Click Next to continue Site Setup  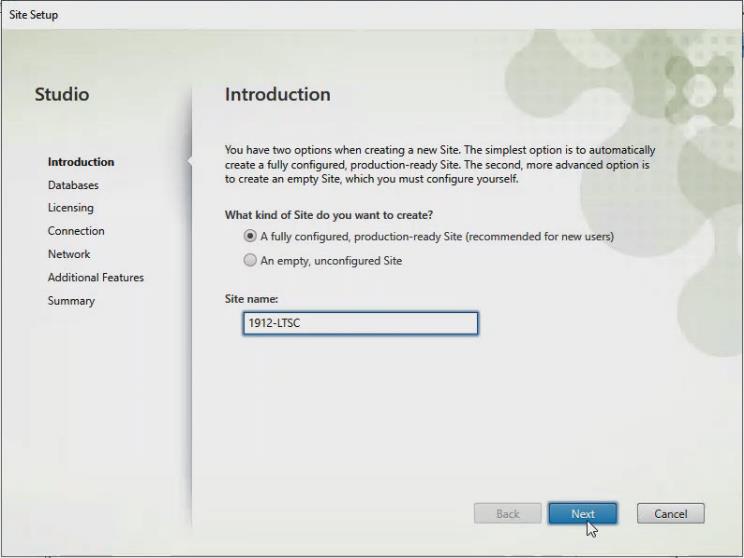click(x=583, y=514)
